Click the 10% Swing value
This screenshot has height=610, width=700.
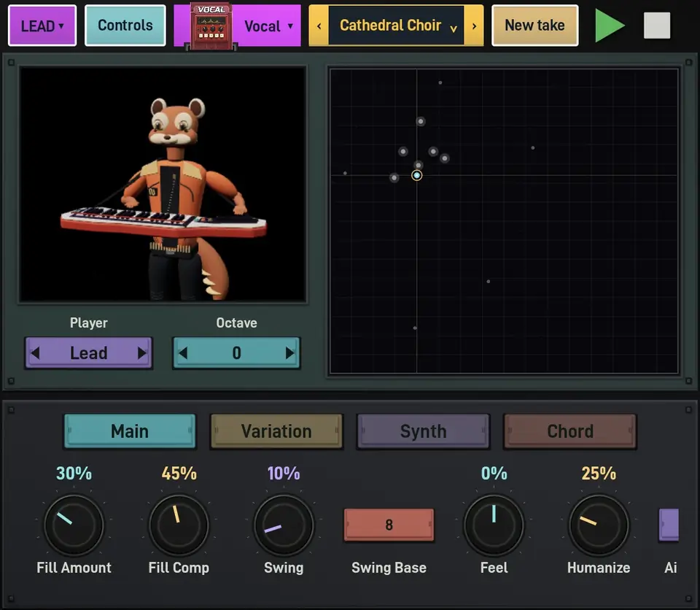284,474
